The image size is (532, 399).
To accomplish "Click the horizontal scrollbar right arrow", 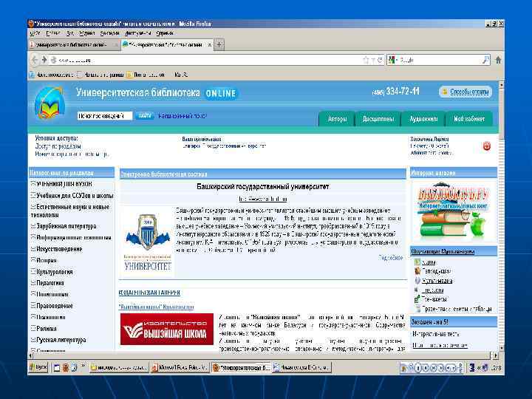I will coord(495,355).
